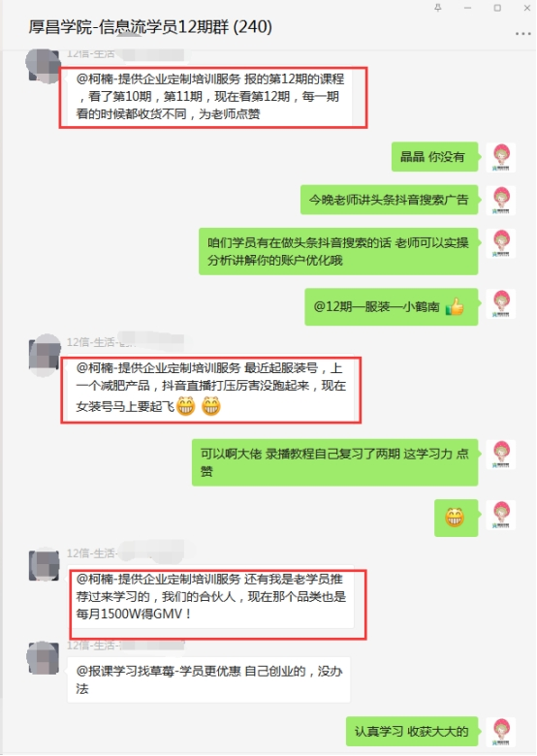Maximize the chat window

coord(497,8)
